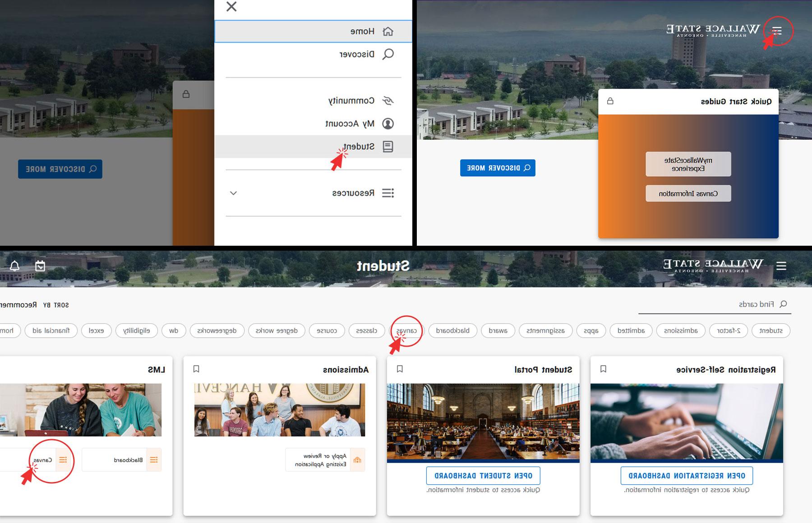
Task: Select Discover in the navigation menu
Action: (313, 54)
